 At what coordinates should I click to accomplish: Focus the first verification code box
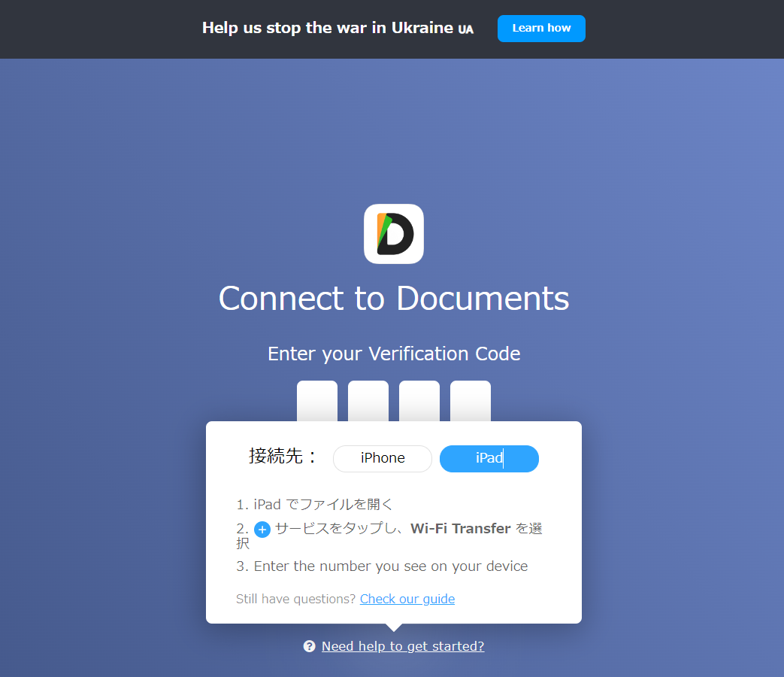tap(317, 401)
